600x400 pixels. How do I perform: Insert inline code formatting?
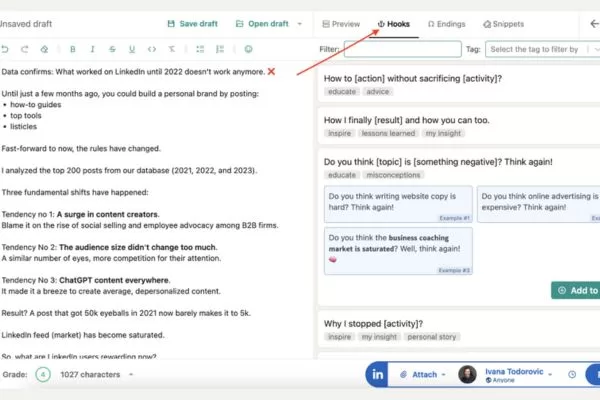pyautogui.click(x=152, y=49)
